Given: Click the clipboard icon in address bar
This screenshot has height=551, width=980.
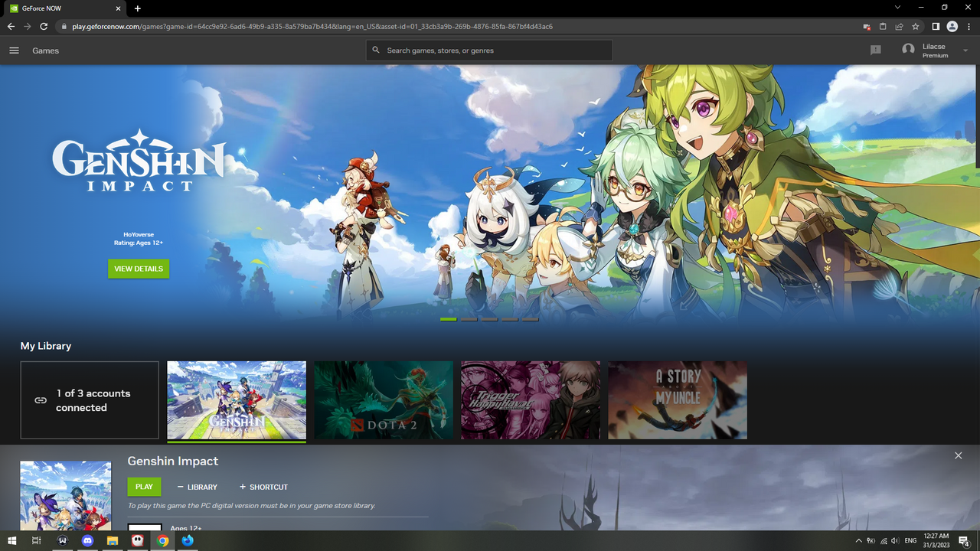Looking at the screenshot, I should point(882,26).
